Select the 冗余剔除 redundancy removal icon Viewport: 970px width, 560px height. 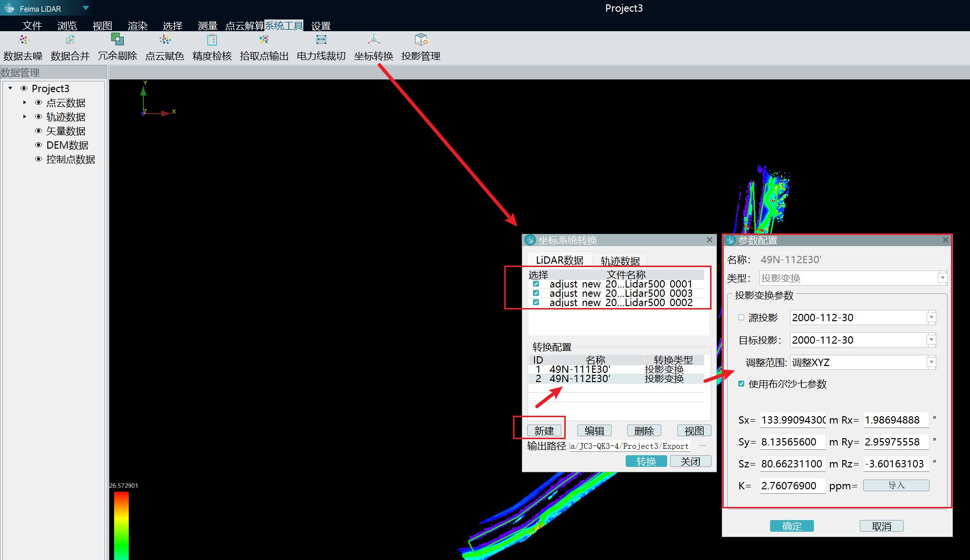[x=118, y=39]
